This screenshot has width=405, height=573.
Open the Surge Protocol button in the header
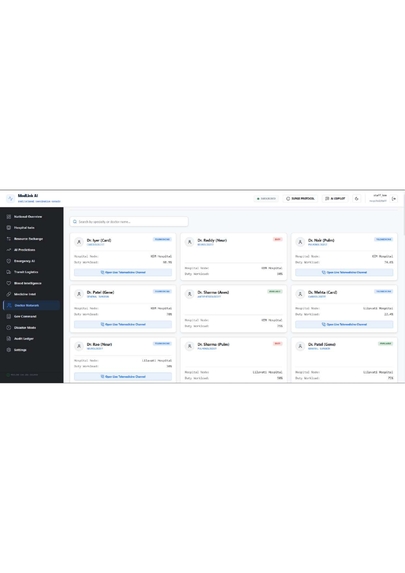click(300, 198)
